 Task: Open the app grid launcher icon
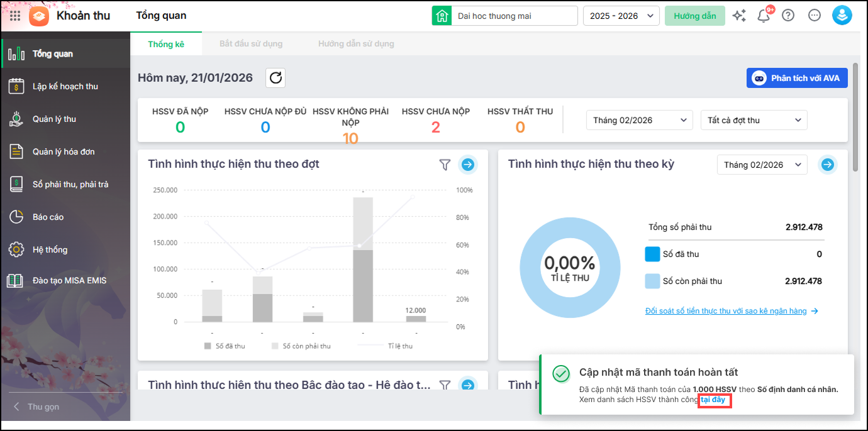15,16
